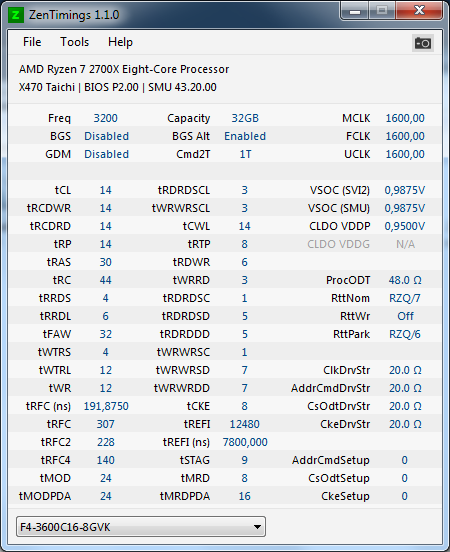Click the Cmd2T value 1T
450x552 pixels.
(x=245, y=154)
